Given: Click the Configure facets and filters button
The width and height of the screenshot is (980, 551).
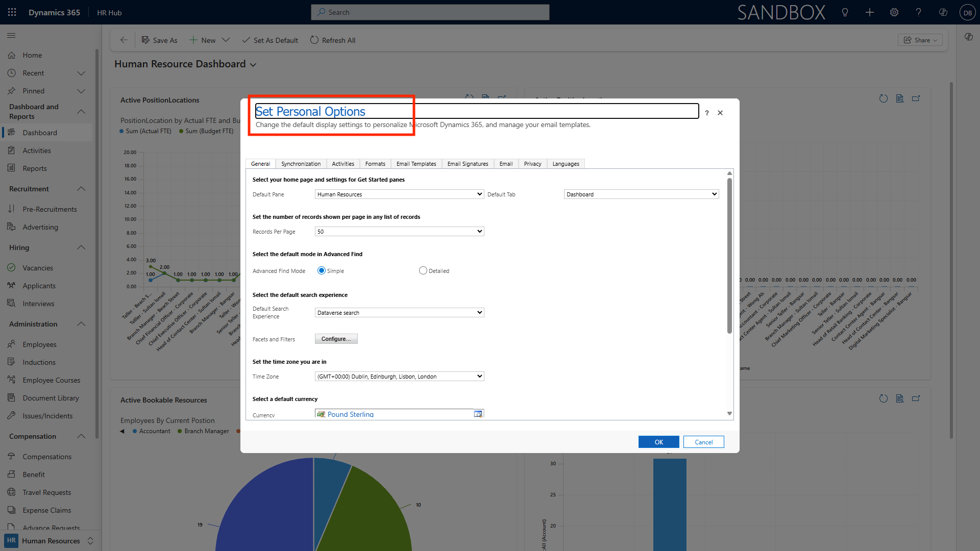Looking at the screenshot, I should (x=336, y=339).
